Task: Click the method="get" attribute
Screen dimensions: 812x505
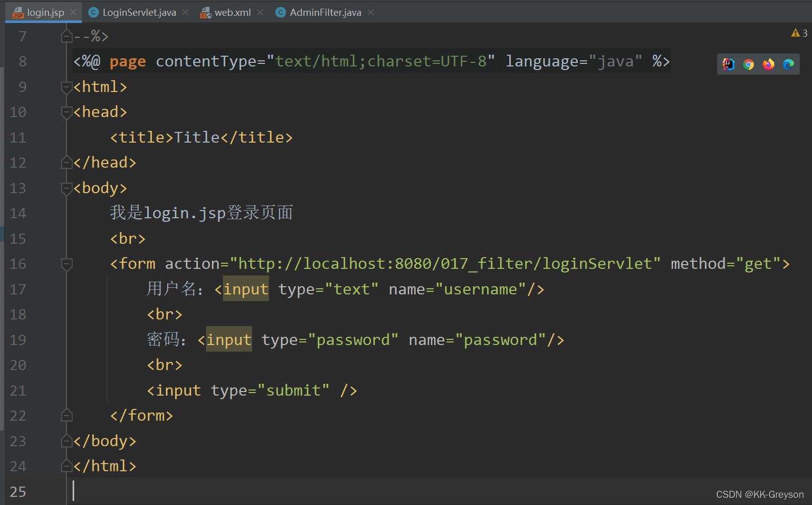Action: click(x=726, y=264)
